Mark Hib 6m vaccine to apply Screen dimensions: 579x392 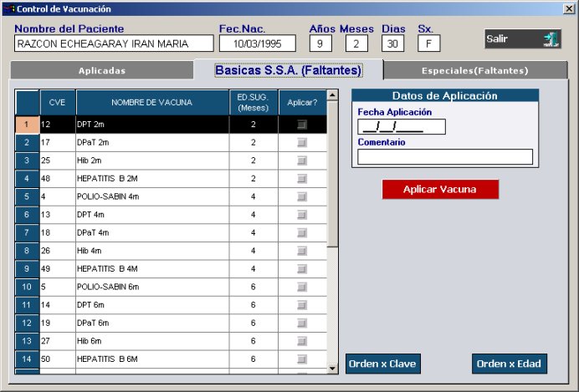click(x=302, y=341)
